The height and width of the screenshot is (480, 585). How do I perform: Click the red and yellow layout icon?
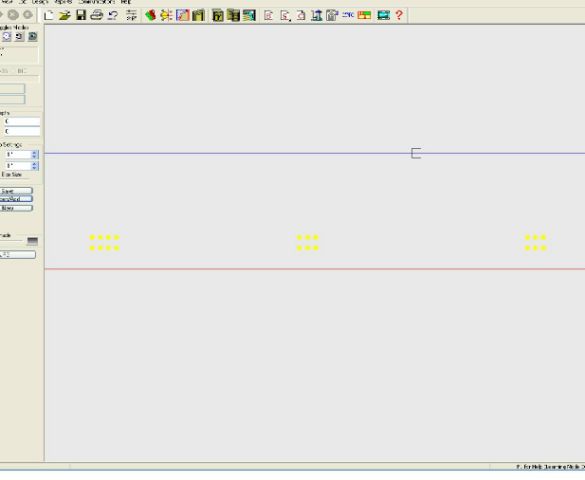[364, 15]
